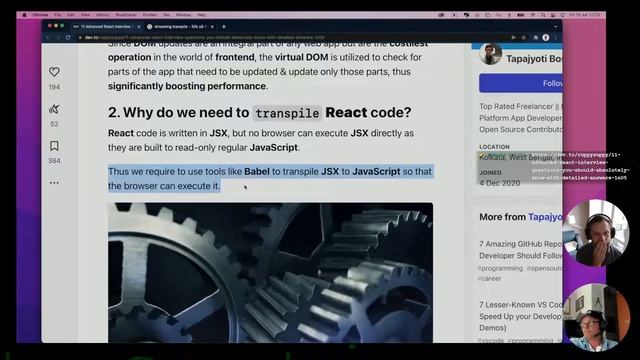The image size is (640, 360).
Task: Click the Wi-Fi icon in menu bar
Action: 533,15
